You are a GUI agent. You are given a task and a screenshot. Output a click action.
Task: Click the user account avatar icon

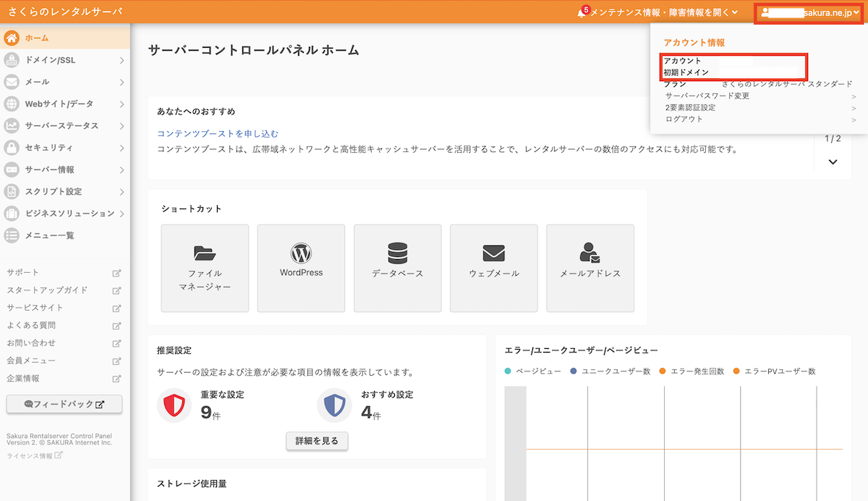pos(765,12)
